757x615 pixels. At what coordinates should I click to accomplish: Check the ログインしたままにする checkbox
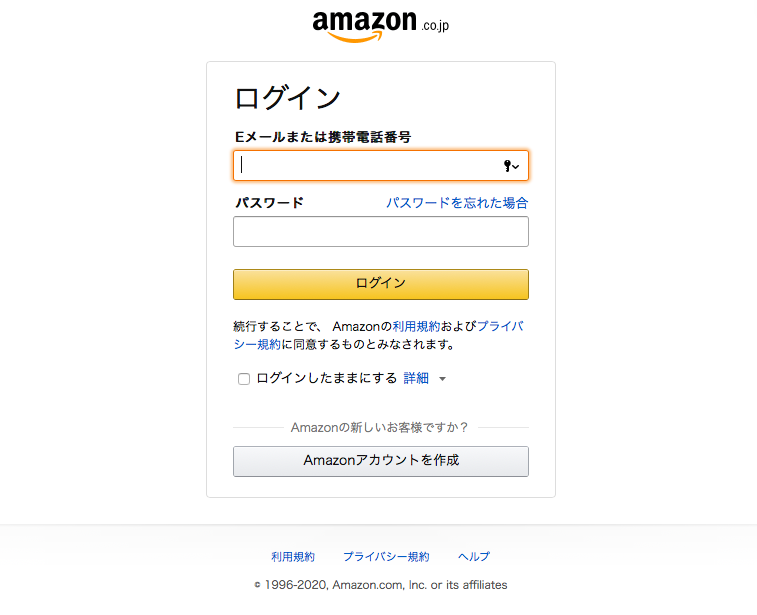coord(244,379)
